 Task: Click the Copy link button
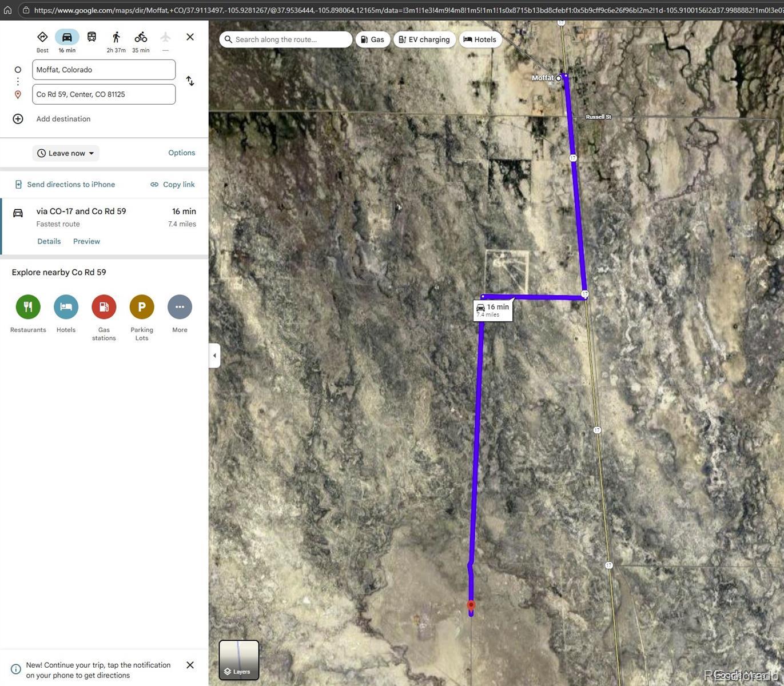tap(173, 185)
